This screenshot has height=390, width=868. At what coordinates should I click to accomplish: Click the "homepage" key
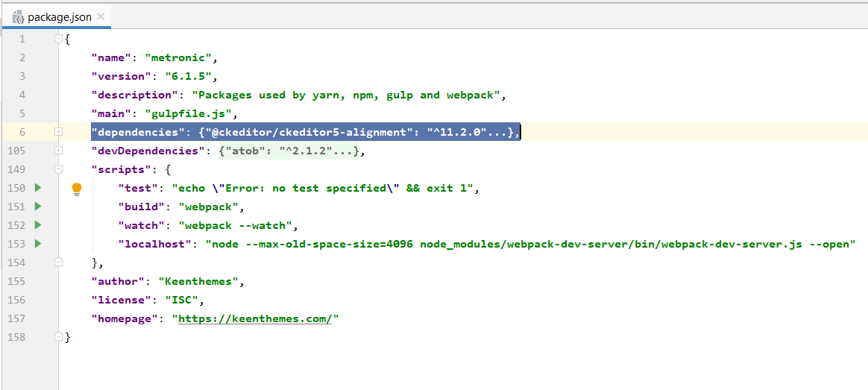point(126,318)
